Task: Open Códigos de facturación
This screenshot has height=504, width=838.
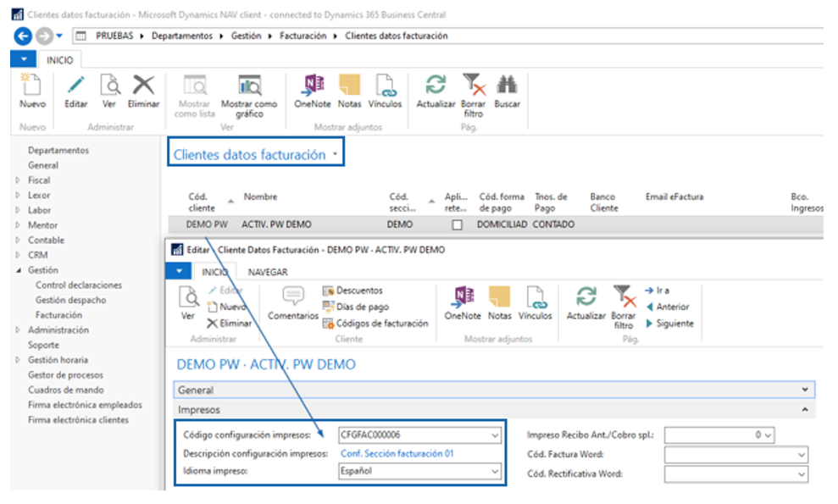Action: [x=375, y=324]
